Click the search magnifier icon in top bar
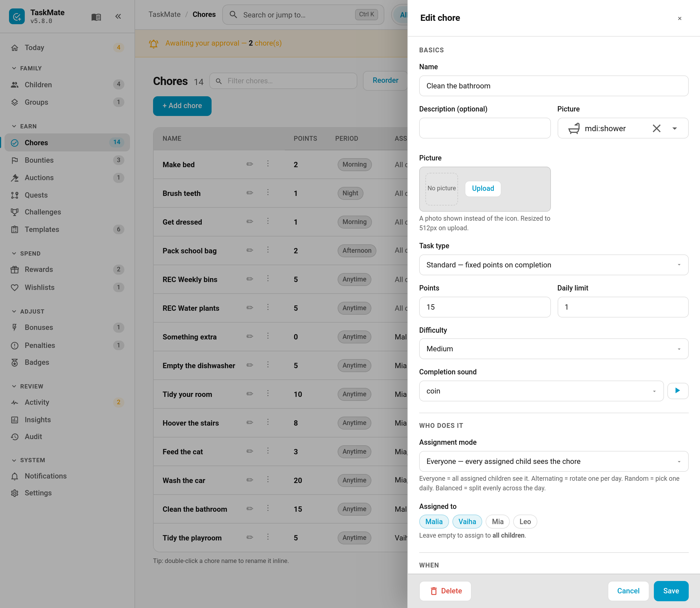 [x=233, y=15]
